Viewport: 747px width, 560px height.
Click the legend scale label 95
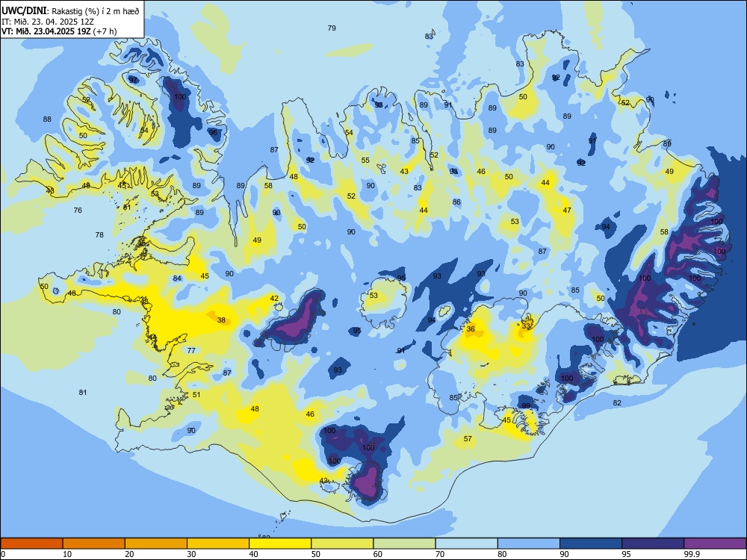click(626, 554)
